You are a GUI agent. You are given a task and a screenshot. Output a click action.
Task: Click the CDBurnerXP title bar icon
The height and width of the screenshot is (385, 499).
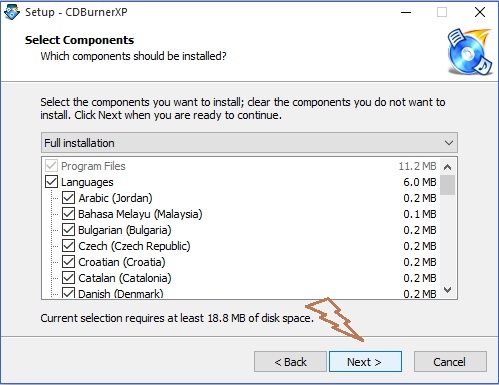point(12,12)
